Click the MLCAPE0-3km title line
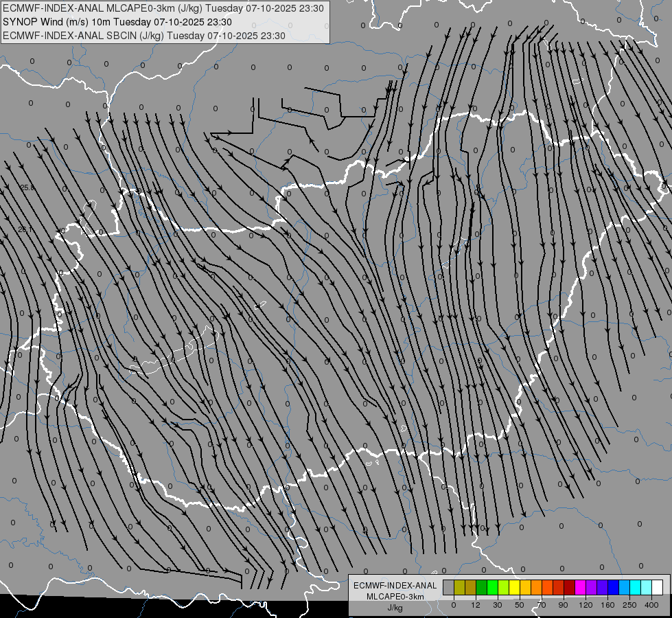The width and height of the screenshot is (672, 618). 163,8
